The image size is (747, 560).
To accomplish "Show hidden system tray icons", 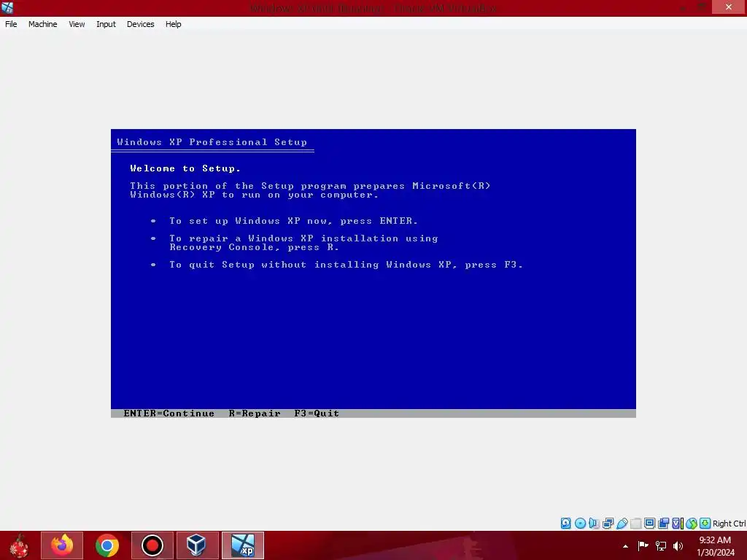I will (625, 546).
